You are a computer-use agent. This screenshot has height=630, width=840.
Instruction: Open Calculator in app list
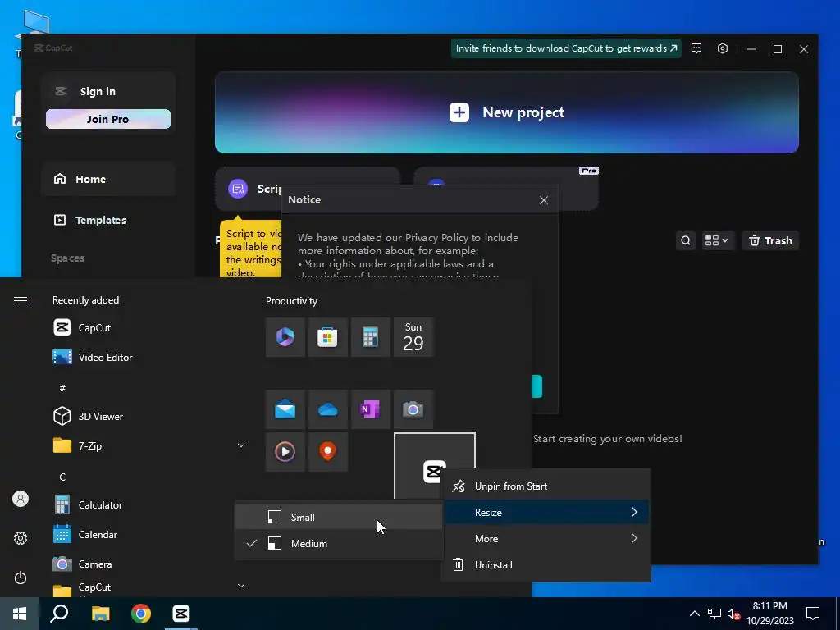(146, 505)
